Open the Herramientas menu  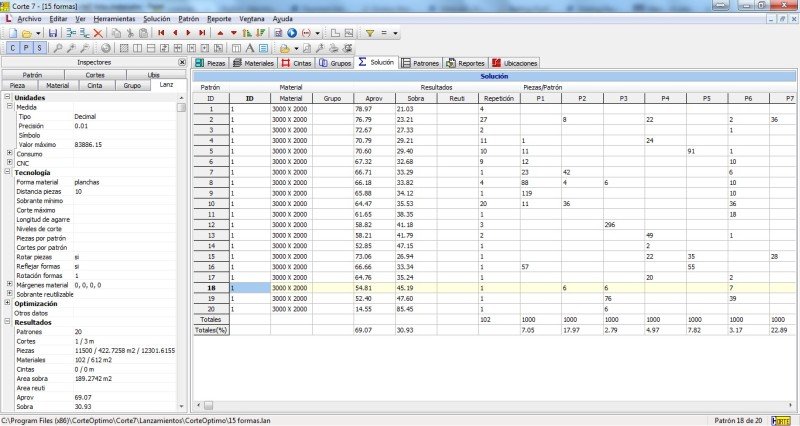click(x=115, y=19)
